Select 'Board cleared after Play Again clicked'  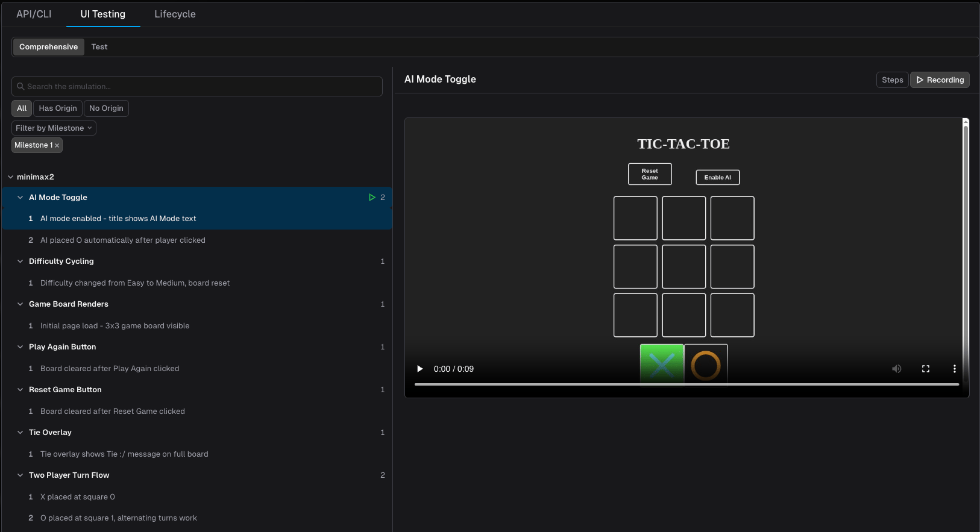pos(197,369)
